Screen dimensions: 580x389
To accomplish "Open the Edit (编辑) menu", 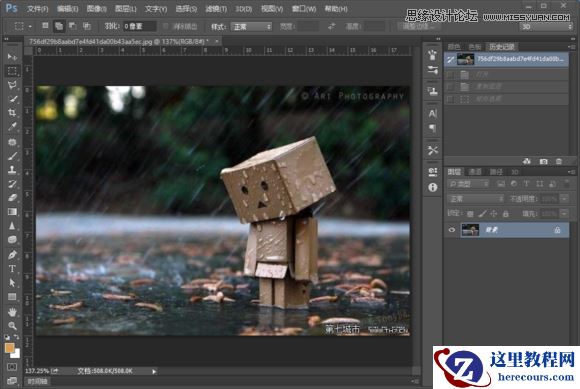I will [x=67, y=9].
